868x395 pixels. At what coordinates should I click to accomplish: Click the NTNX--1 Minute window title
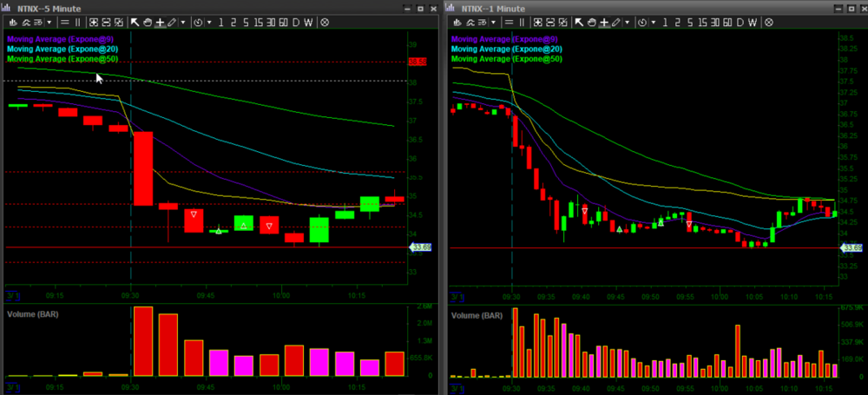click(x=490, y=7)
